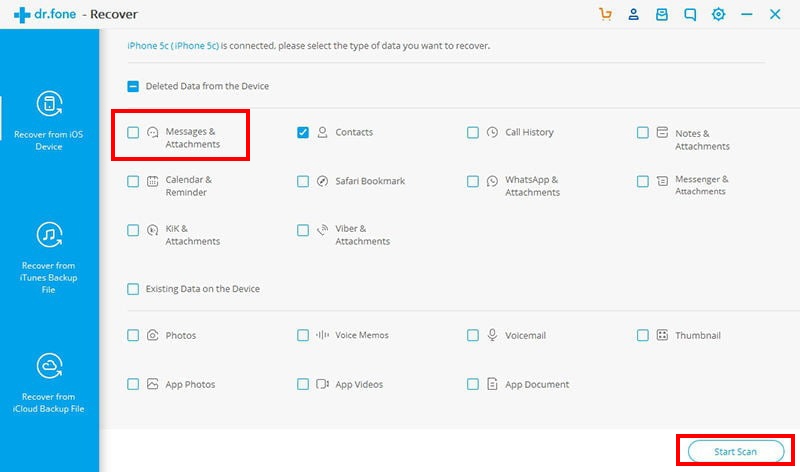Select Recover from iTunes Backup File

click(49, 257)
